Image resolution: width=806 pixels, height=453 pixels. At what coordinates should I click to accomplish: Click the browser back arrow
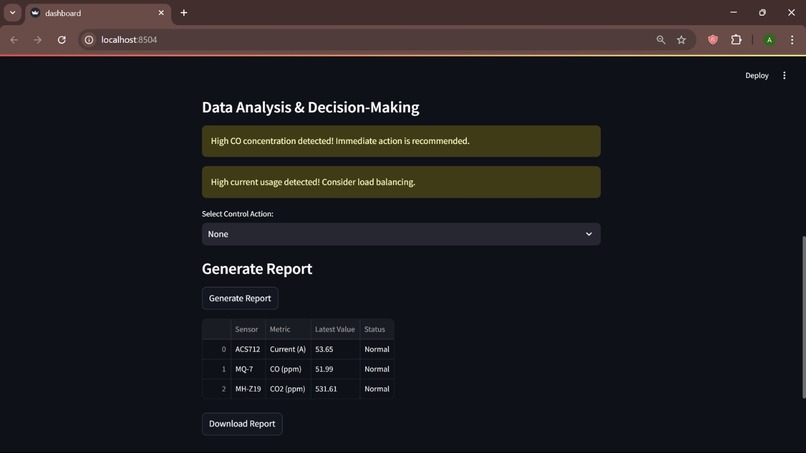point(14,40)
